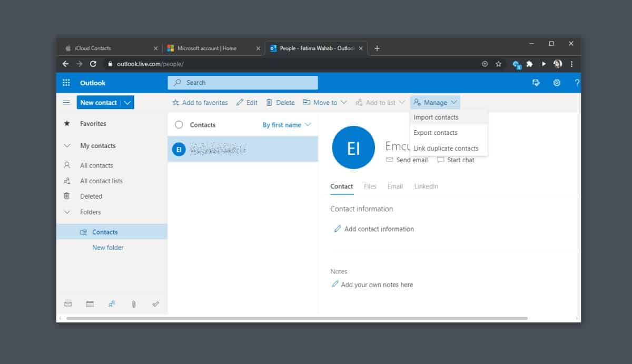Viewport: 632px width, 364px height.
Task: Add selected contact to favorites
Action: pyautogui.click(x=200, y=103)
